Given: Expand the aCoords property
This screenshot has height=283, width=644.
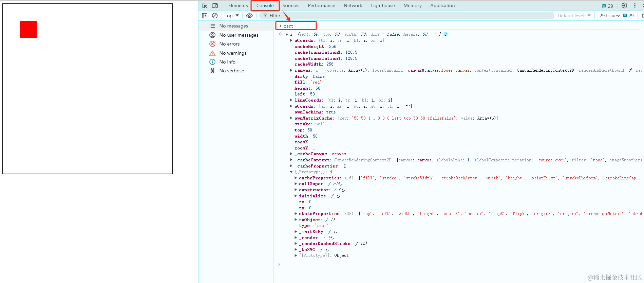Looking at the screenshot, I should [x=291, y=40].
